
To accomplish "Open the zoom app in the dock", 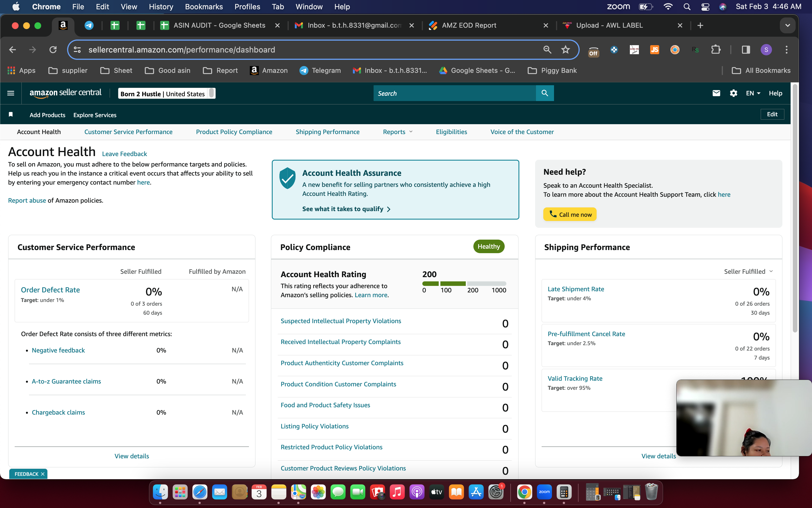I will pos(544,492).
